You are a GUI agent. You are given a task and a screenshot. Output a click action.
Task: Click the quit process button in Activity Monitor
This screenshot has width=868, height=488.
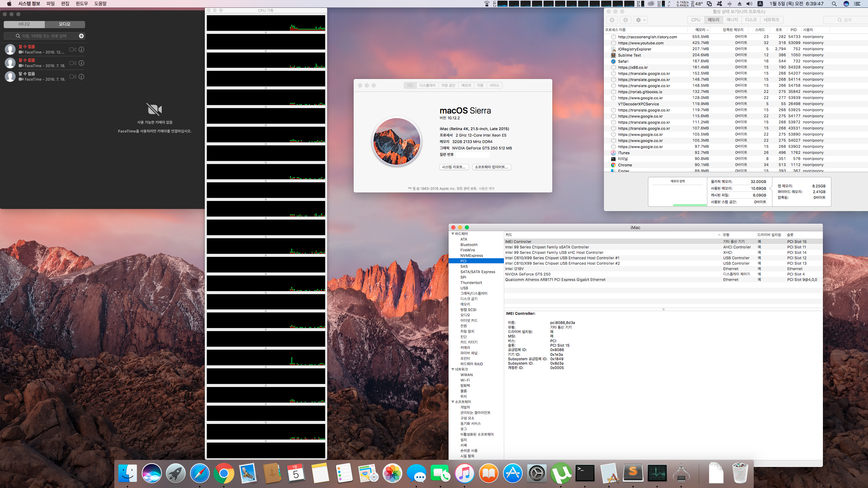pyautogui.click(x=612, y=20)
